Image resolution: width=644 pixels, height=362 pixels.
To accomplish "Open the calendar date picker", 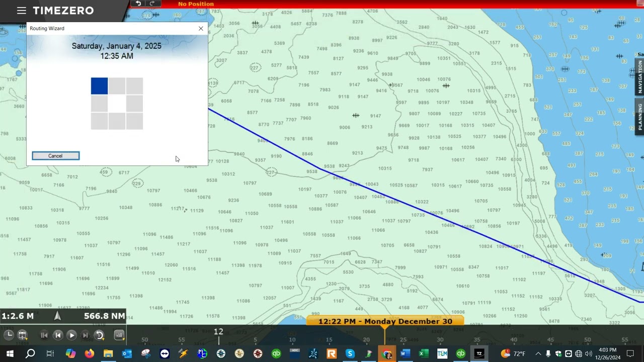I will [x=22, y=335].
